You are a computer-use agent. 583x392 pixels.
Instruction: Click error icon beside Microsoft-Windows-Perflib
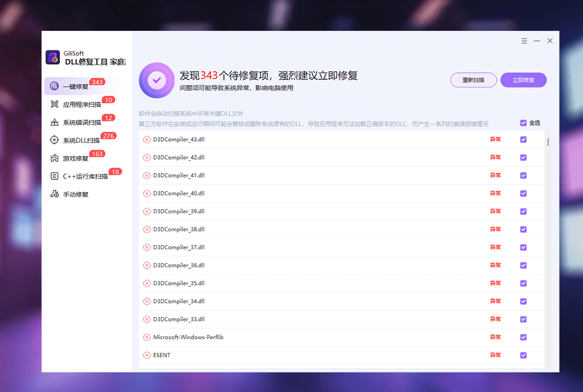pos(147,337)
